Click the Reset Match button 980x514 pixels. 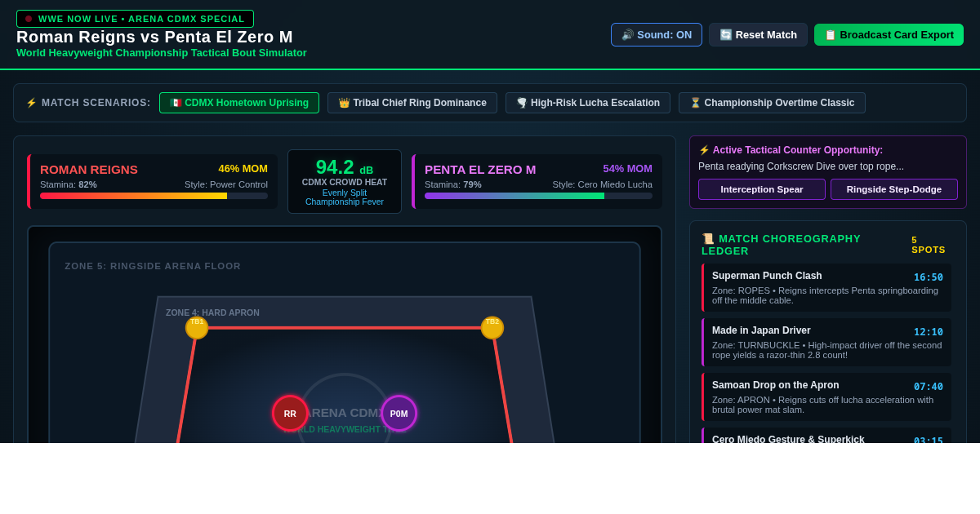758,34
